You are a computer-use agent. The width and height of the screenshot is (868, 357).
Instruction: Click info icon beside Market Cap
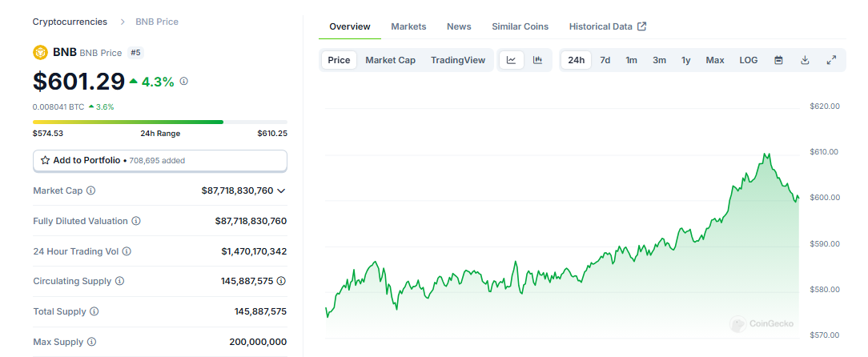90,191
